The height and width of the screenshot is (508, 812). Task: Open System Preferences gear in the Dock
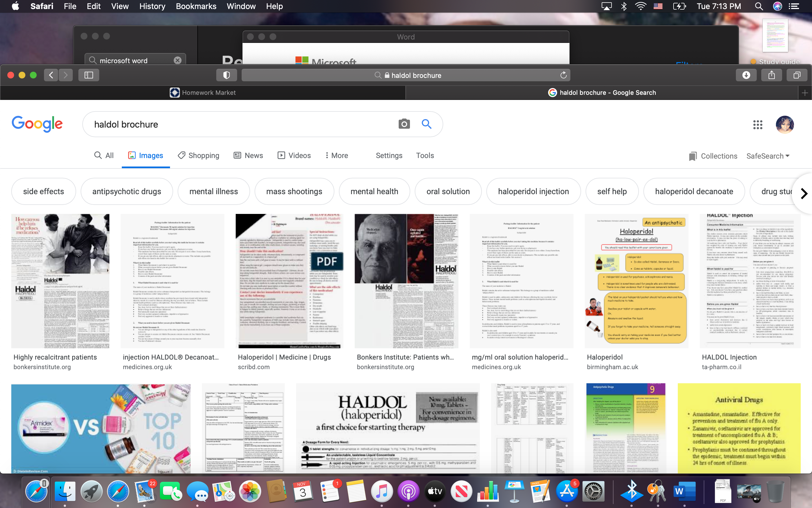(593, 492)
